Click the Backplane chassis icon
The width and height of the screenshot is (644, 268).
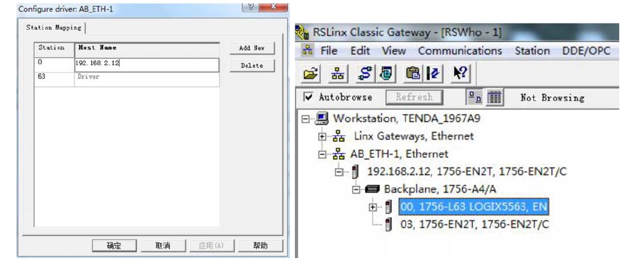click(x=373, y=189)
